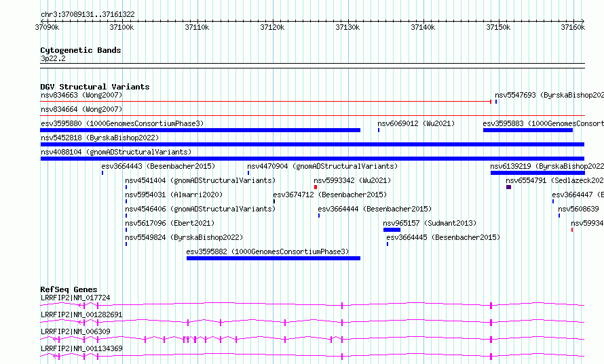Select the nsv965157 blue variant bar
Viewport: 604px width, 364px height.
pos(392,230)
